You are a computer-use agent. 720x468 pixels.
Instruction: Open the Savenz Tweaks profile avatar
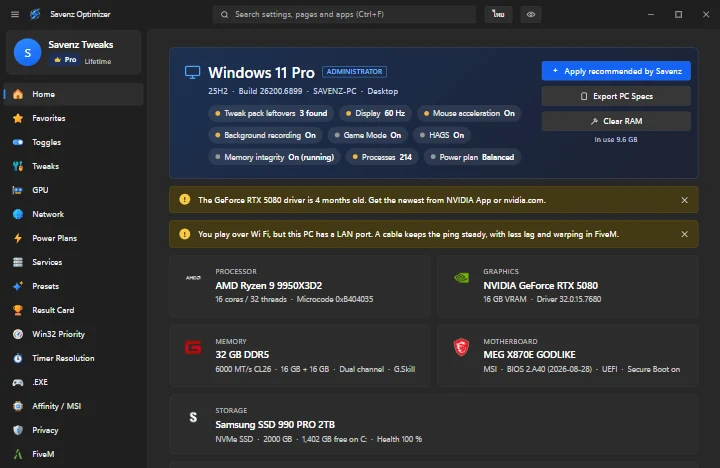point(28,52)
